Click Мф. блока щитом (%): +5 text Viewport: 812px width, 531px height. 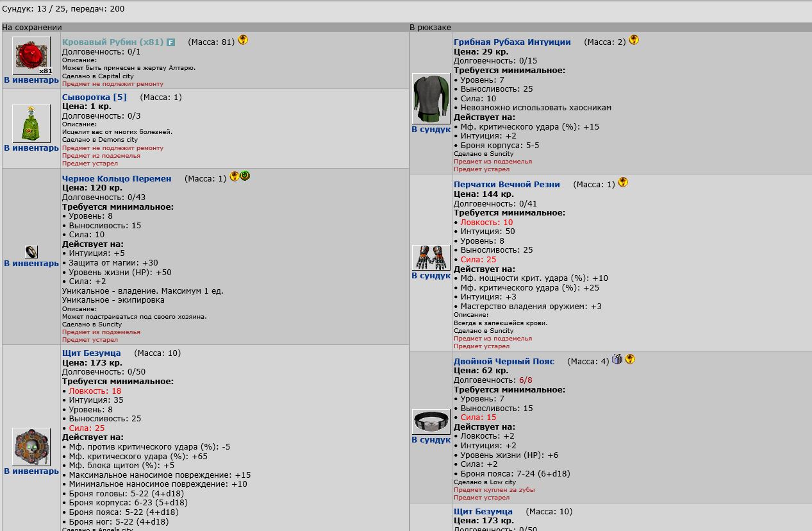tap(121, 466)
